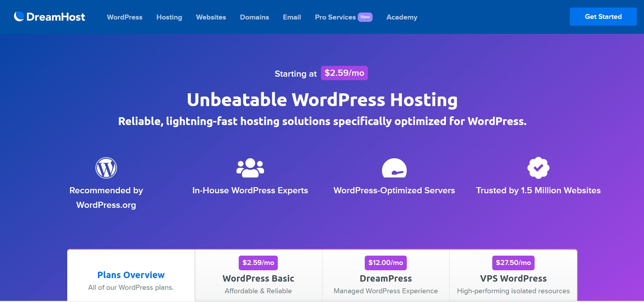Open the Email nav menu
This screenshot has width=644, height=302.
click(292, 17)
